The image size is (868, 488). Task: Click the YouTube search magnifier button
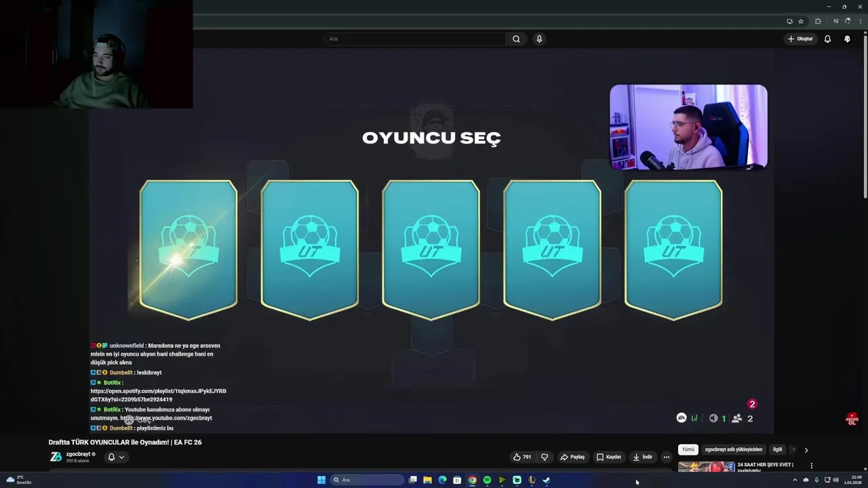(x=516, y=39)
